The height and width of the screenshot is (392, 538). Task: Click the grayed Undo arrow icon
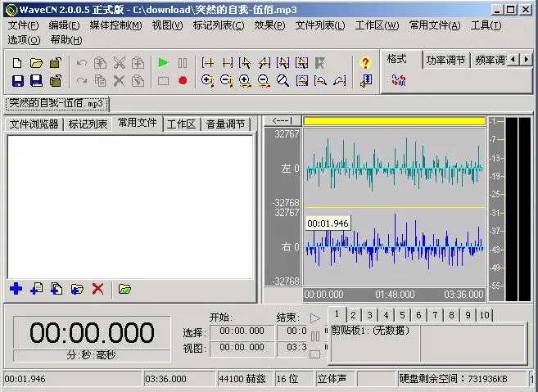tap(82, 63)
